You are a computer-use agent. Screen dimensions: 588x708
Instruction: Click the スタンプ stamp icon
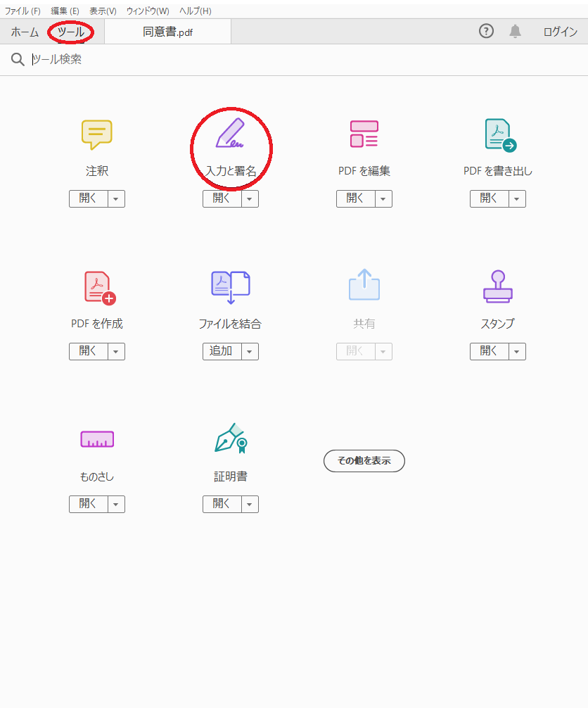(498, 286)
